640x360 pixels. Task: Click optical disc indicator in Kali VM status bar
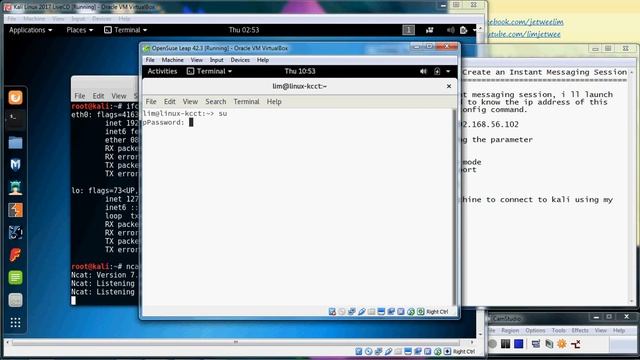click(x=369, y=351)
